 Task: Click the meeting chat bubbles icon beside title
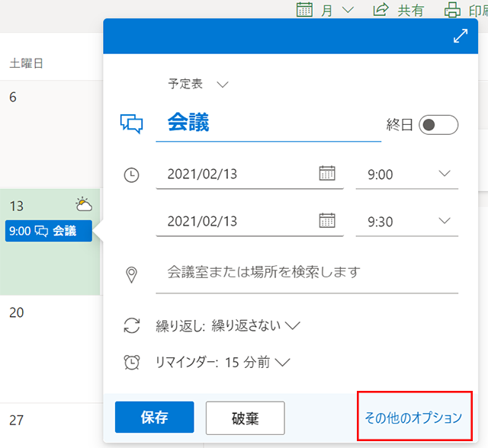(x=131, y=123)
